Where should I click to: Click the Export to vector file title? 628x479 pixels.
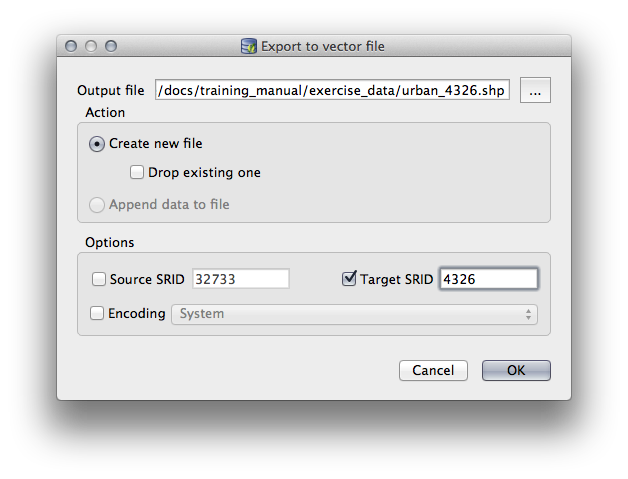click(322, 46)
